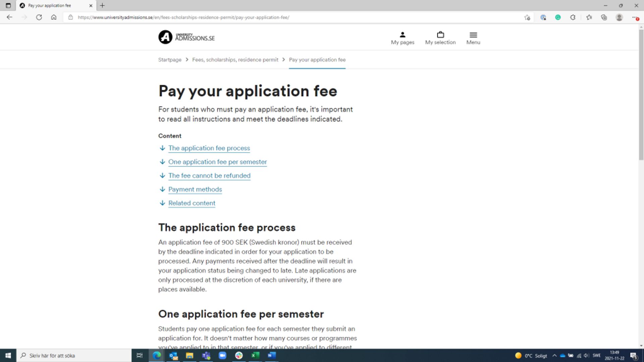Image resolution: width=644 pixels, height=362 pixels.
Task: Click the One application fee per semester link
Action: [217, 161]
